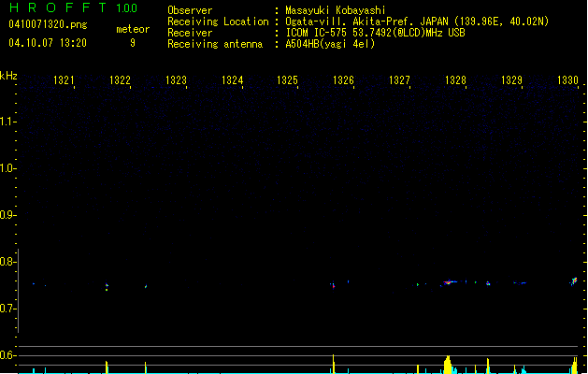The image size is (588, 374).
Task: Click antenna text A504HB(yagi 4el)
Action: coord(330,44)
